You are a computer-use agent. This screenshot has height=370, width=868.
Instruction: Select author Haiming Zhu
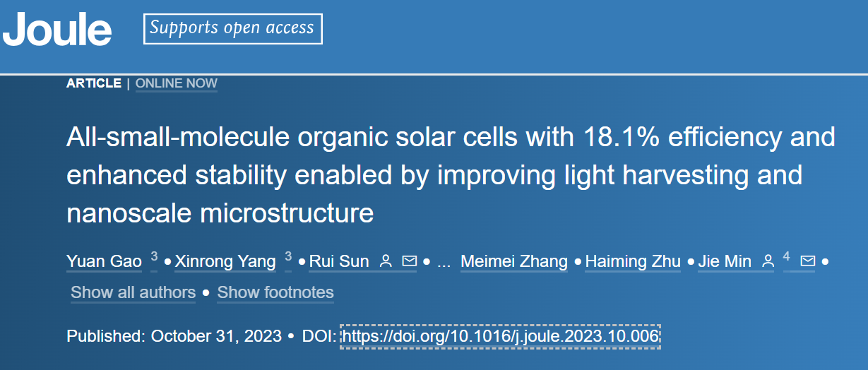[x=633, y=262]
